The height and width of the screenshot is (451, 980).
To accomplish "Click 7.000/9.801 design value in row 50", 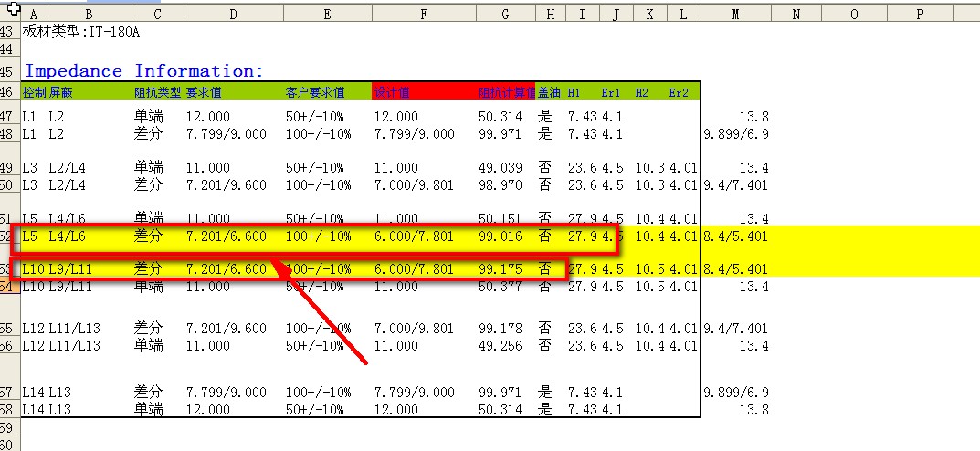I will coord(415,185).
